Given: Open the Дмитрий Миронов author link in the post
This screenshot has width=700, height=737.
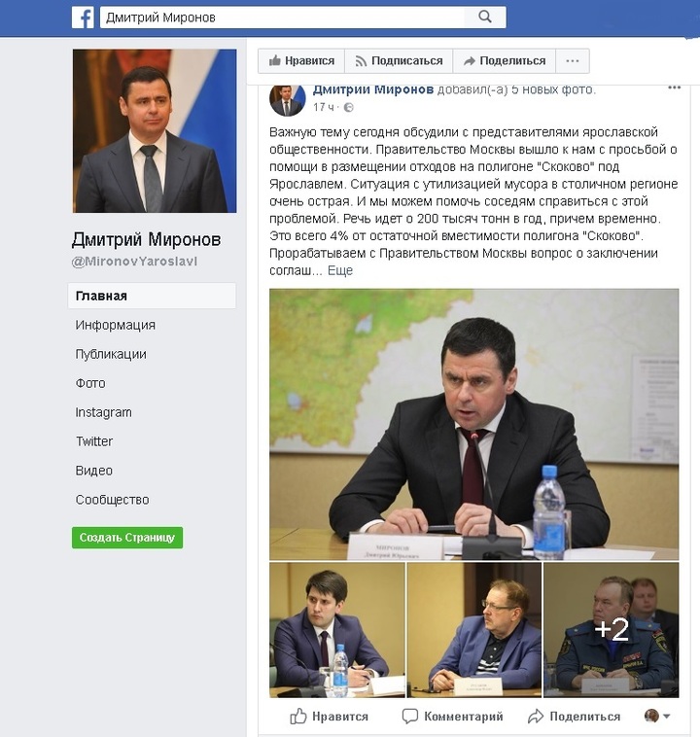Looking at the screenshot, I should pyautogui.click(x=372, y=89).
